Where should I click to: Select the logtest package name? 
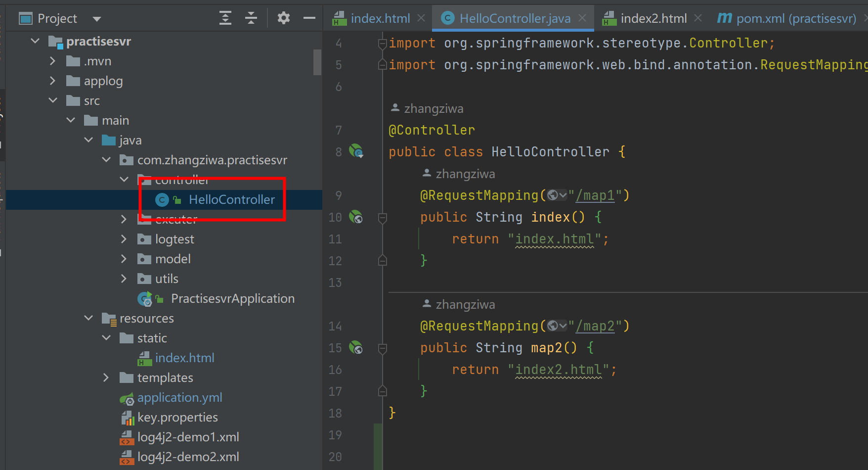point(174,239)
